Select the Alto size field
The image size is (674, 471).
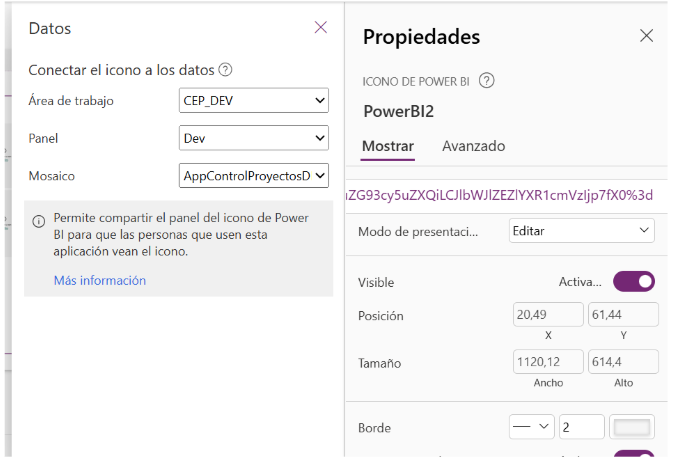(x=622, y=361)
